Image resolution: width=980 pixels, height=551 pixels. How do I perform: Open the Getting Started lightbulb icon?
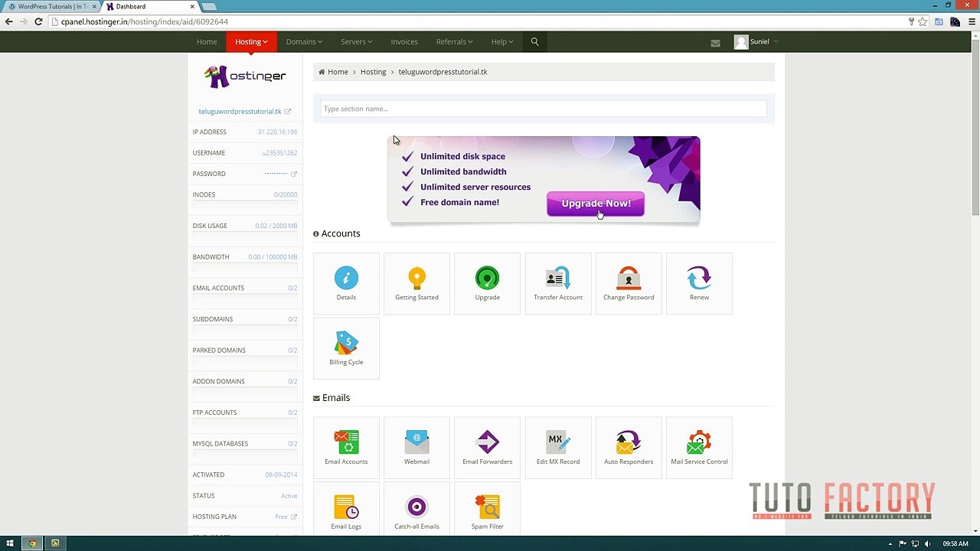416,283
